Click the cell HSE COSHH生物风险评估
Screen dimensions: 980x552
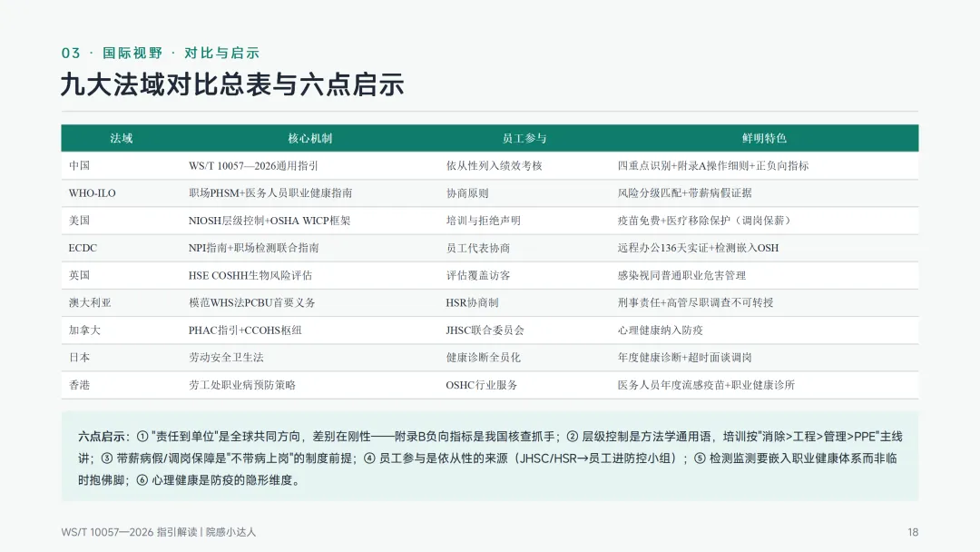250,276
